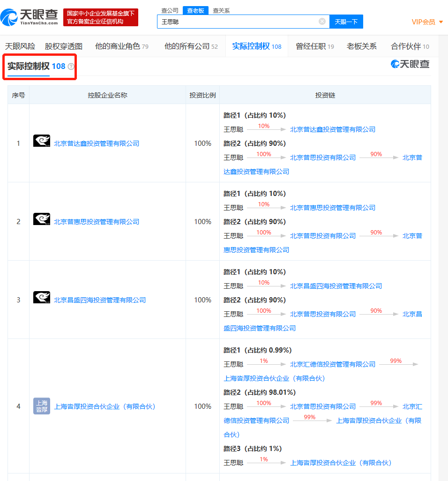Screen dimensions: 448x481
Task: Click the 控股企业名称 column header
Action: [107, 95]
